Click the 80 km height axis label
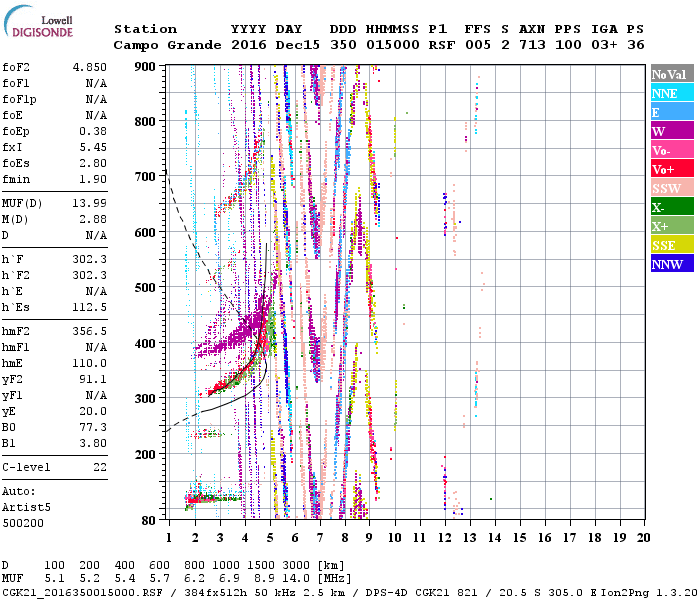 [x=148, y=521]
